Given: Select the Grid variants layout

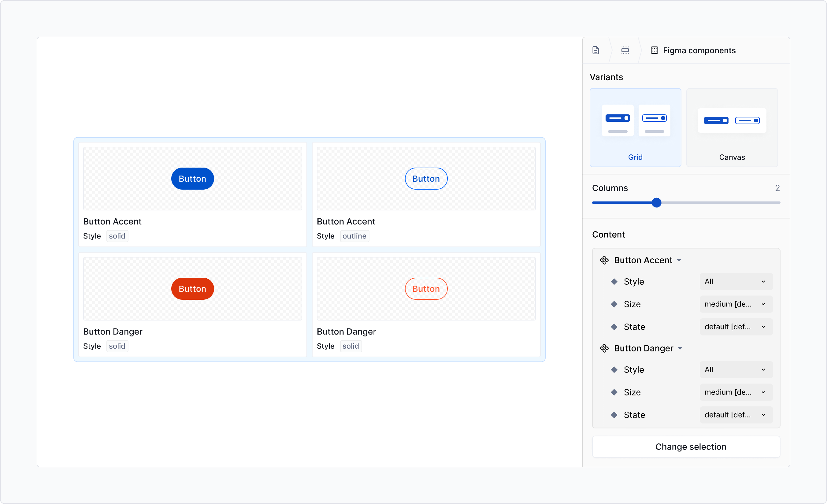Looking at the screenshot, I should coord(635,128).
